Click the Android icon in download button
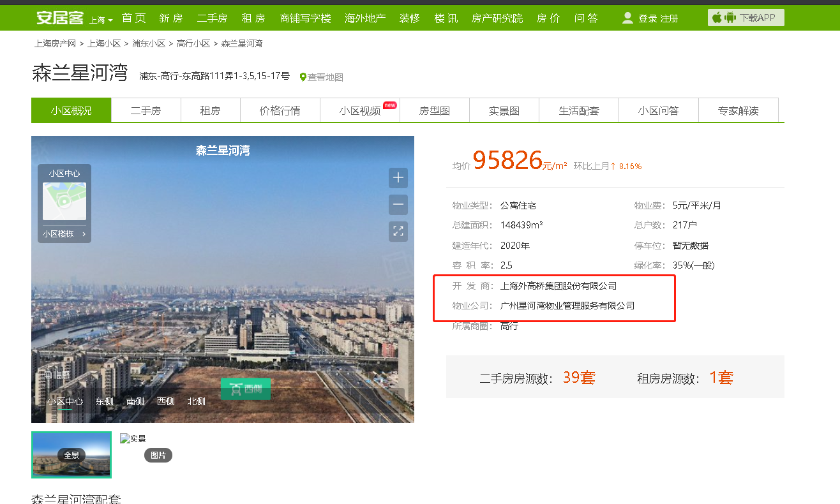840x504 pixels. [730, 18]
